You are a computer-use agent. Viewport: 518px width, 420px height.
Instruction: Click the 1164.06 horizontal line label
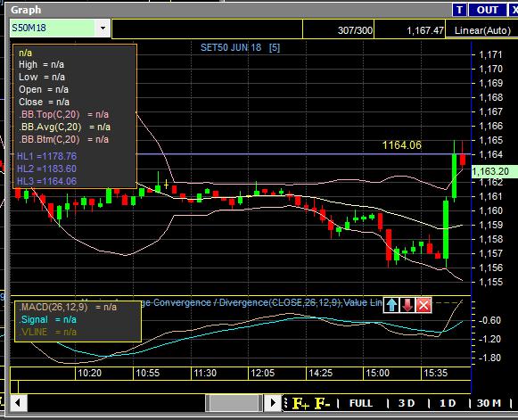402,145
